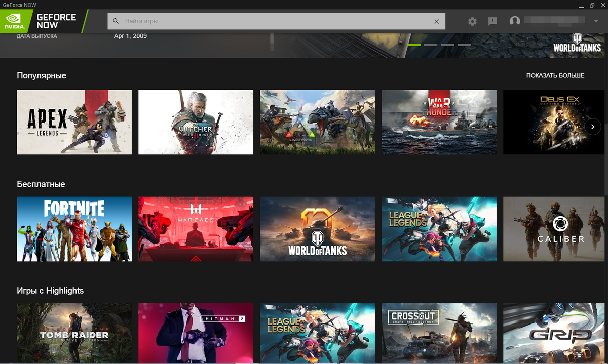The image size is (608, 364).
Task: Open the feedback speech bubble icon
Action: (492, 21)
